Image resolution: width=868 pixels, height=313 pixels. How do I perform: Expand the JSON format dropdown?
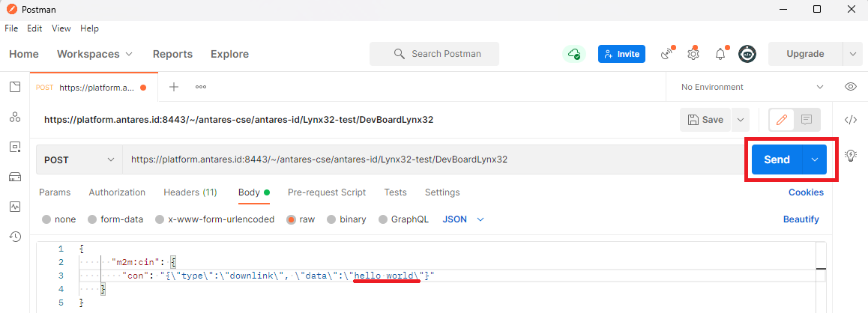463,219
